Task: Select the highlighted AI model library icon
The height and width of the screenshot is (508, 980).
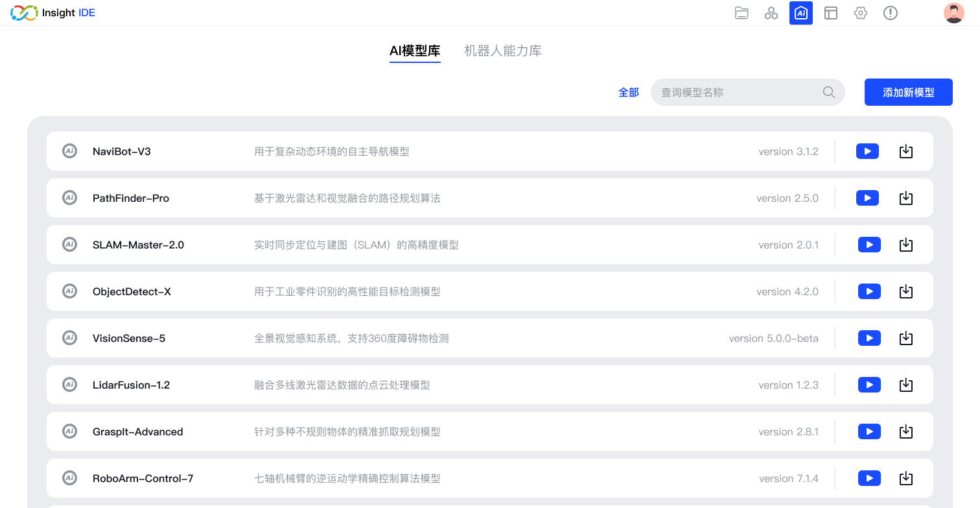Action: (x=801, y=13)
